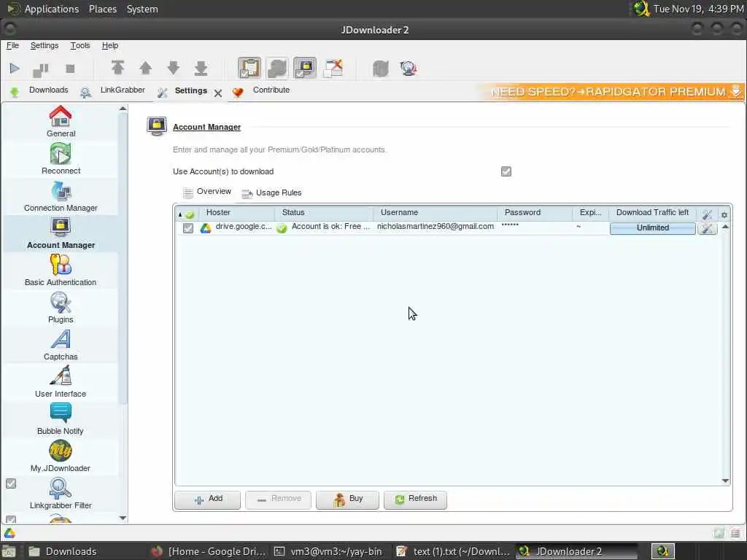Click the accounts table scroll down arrow

click(725, 481)
